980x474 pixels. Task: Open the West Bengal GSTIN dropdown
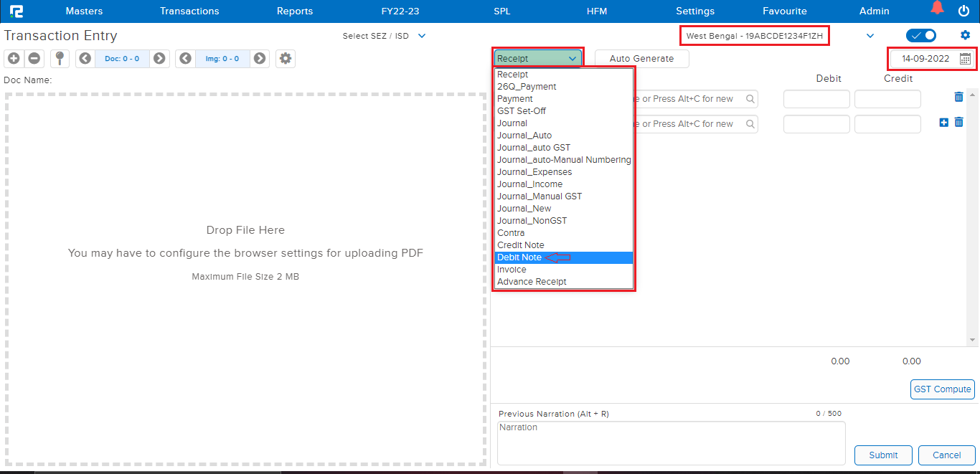point(870,36)
